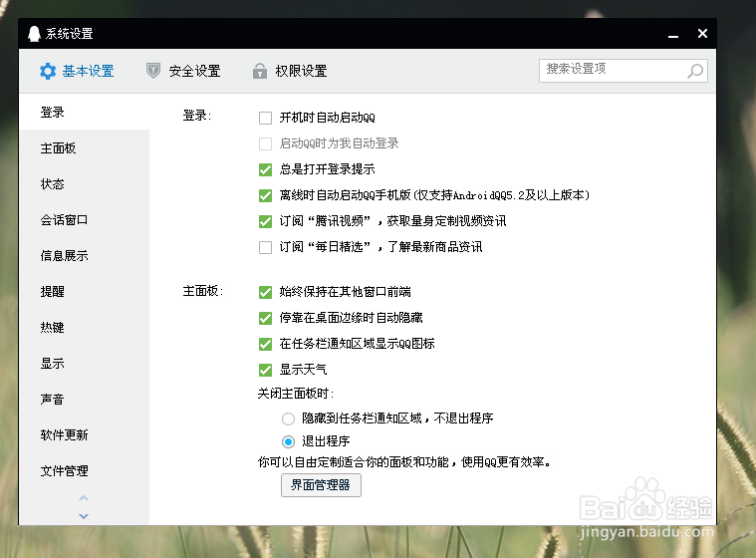Image resolution: width=756 pixels, height=558 pixels.
Task: Open 热键 settings in sidebar
Action: tap(84, 328)
